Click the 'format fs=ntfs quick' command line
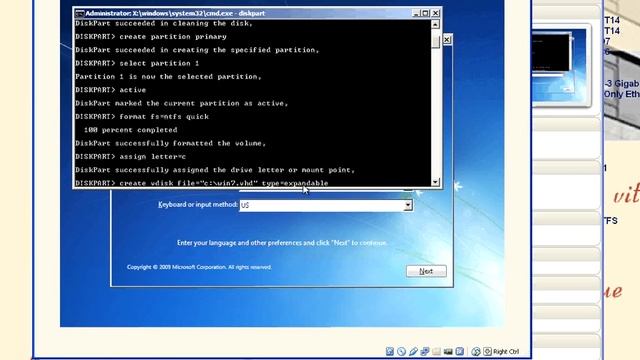Image resolution: width=640 pixels, height=360 pixels. (142, 117)
